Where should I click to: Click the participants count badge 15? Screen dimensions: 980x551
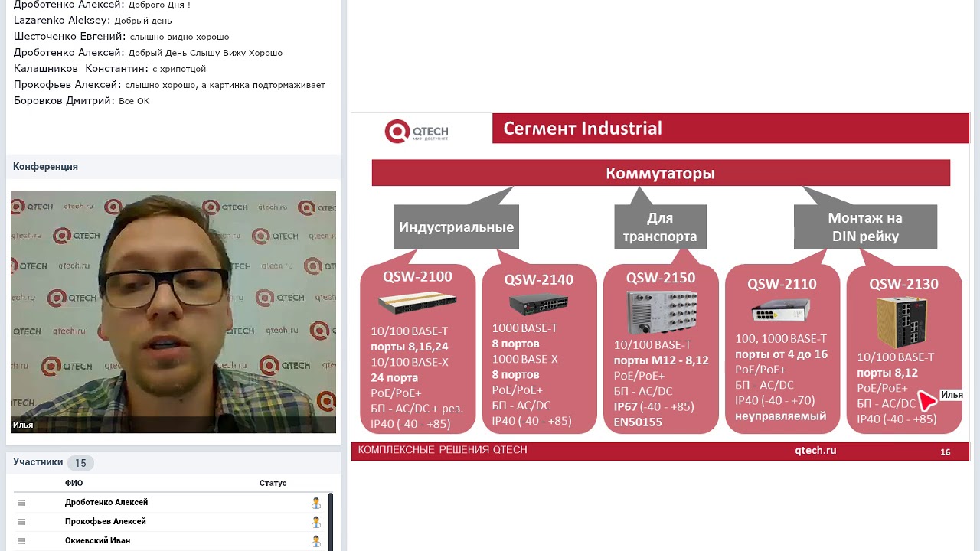80,463
